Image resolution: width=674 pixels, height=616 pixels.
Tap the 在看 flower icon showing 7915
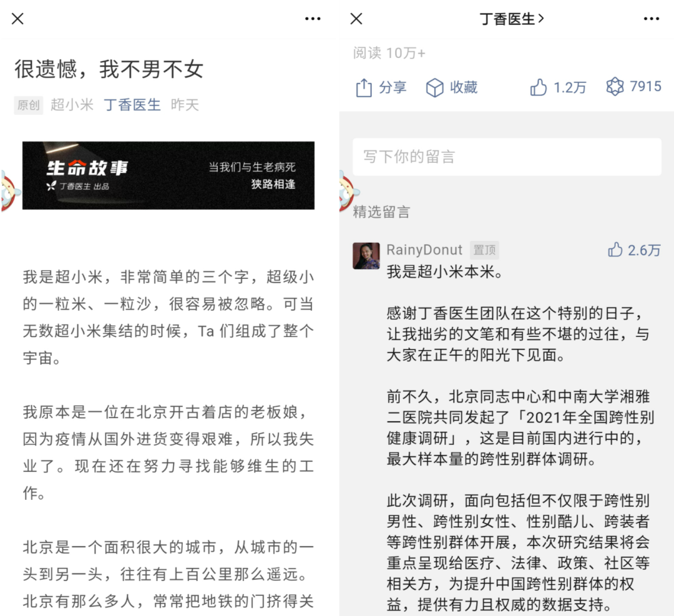tap(615, 87)
